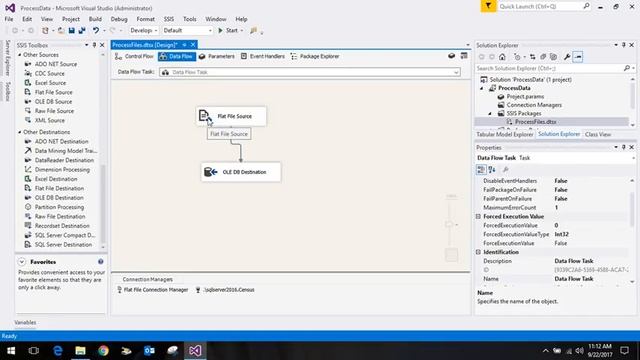This screenshot has height=360, width=640.
Task: Collapse the ProcessData project node
Action: (x=482, y=88)
